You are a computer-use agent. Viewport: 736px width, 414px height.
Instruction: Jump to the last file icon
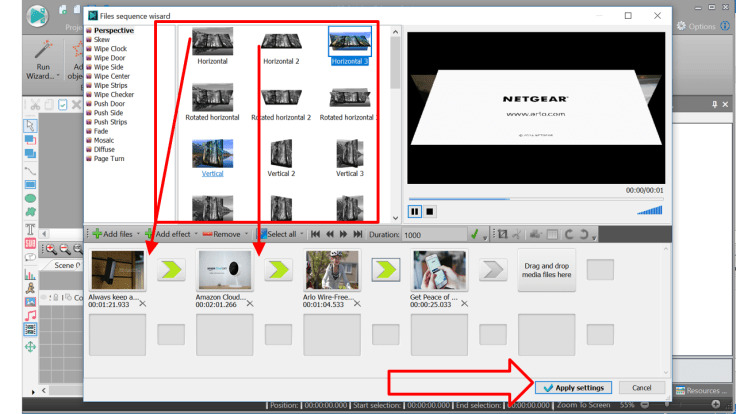(358, 234)
